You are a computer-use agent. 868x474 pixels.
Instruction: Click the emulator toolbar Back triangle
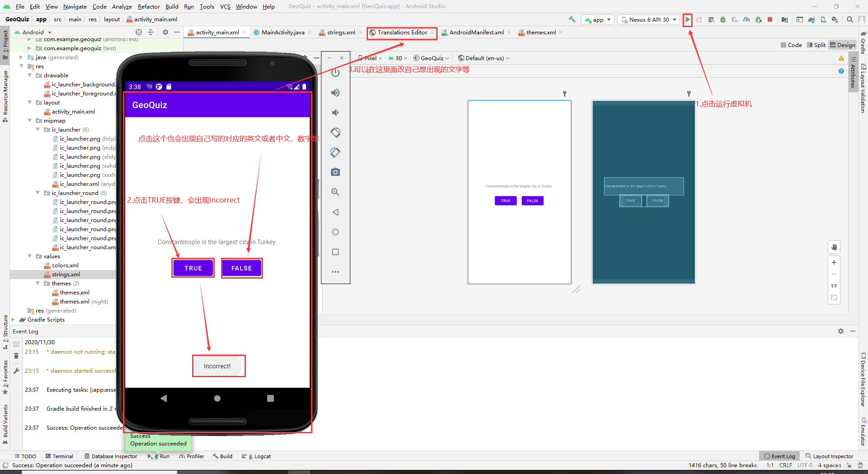[335, 212]
